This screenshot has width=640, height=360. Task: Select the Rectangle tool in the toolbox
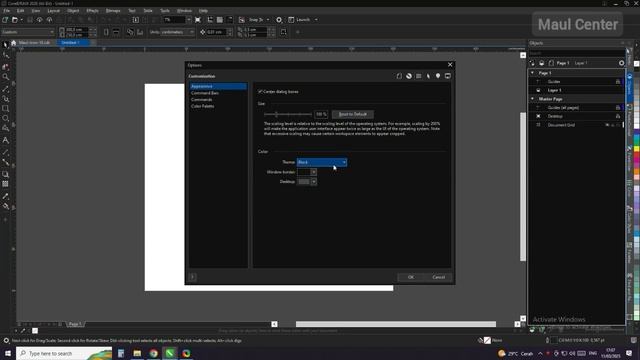tap(5, 109)
